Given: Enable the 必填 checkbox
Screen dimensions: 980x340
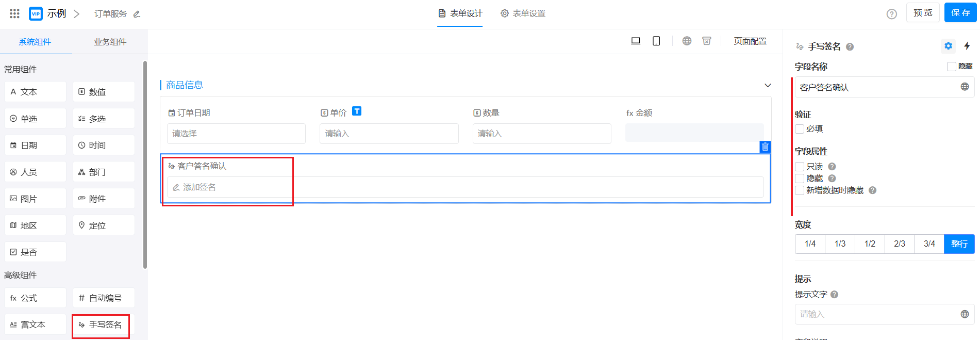Looking at the screenshot, I should pyautogui.click(x=800, y=129).
